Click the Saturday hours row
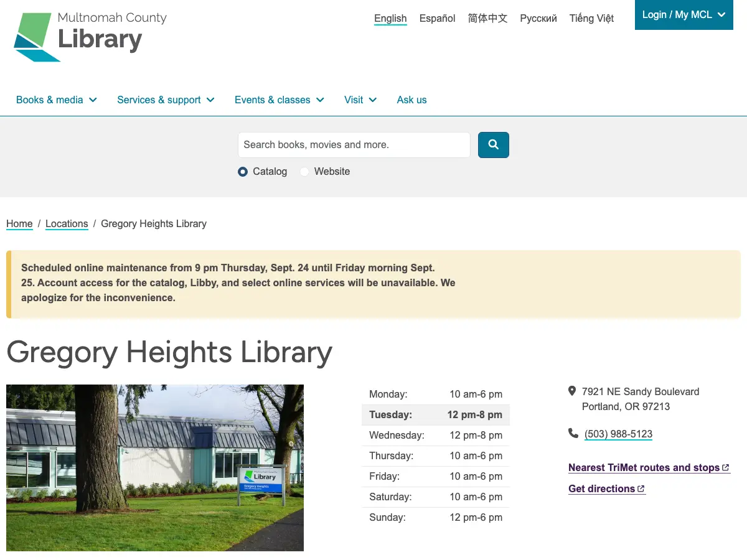 (436, 497)
